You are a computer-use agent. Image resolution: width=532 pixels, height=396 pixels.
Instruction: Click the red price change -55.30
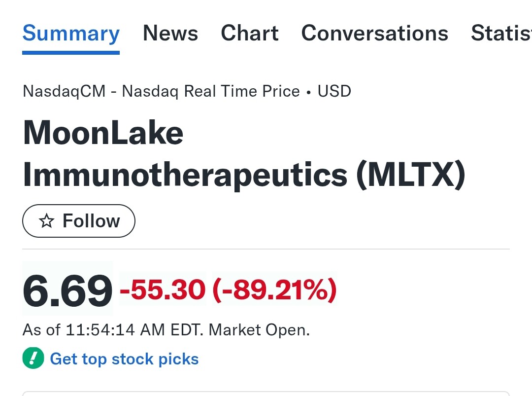[x=163, y=289]
